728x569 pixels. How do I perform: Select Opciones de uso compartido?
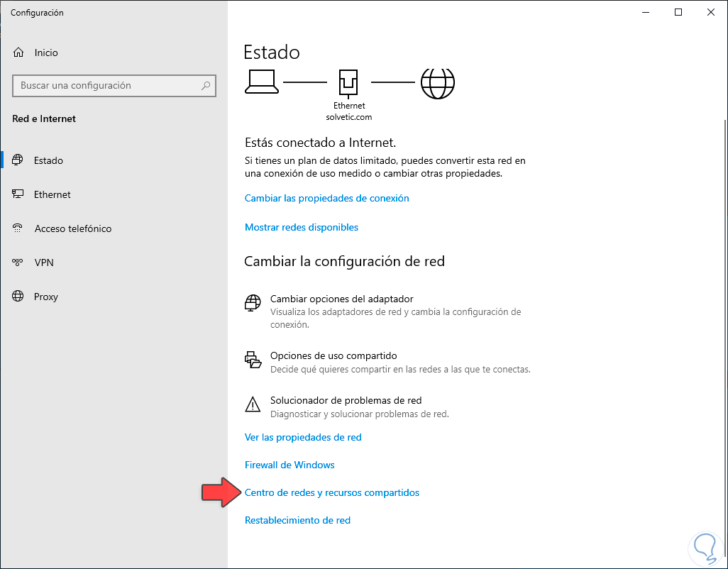387,362
